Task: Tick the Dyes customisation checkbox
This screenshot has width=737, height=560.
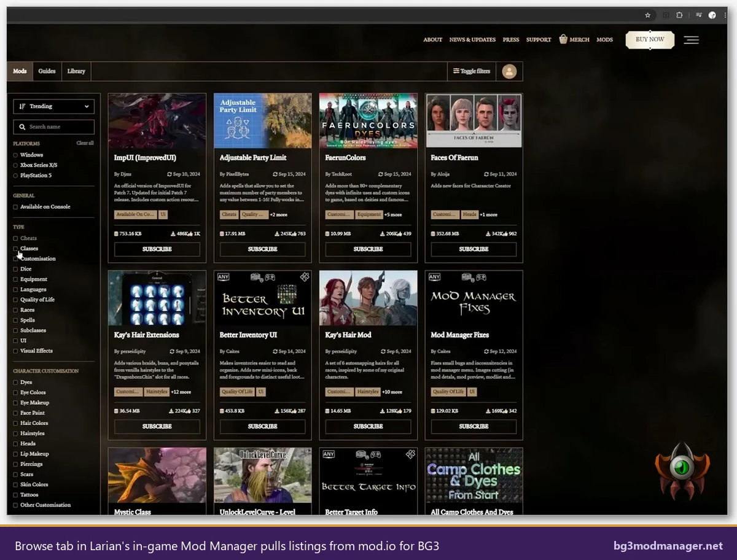Action: click(16, 383)
